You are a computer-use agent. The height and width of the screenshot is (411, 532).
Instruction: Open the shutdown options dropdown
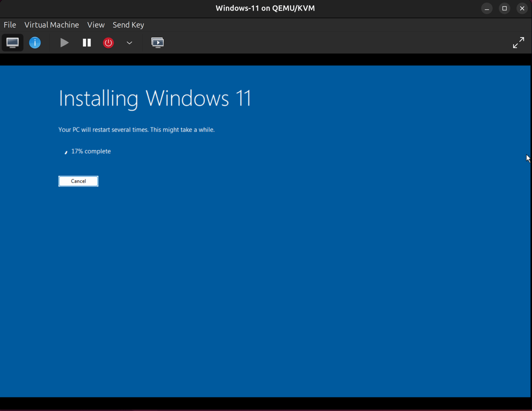[129, 43]
